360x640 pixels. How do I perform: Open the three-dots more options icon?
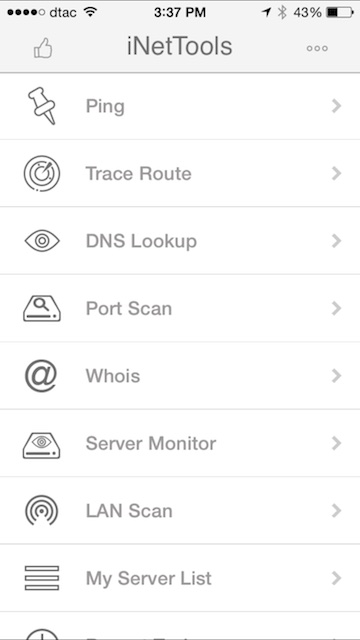pyautogui.click(x=317, y=49)
